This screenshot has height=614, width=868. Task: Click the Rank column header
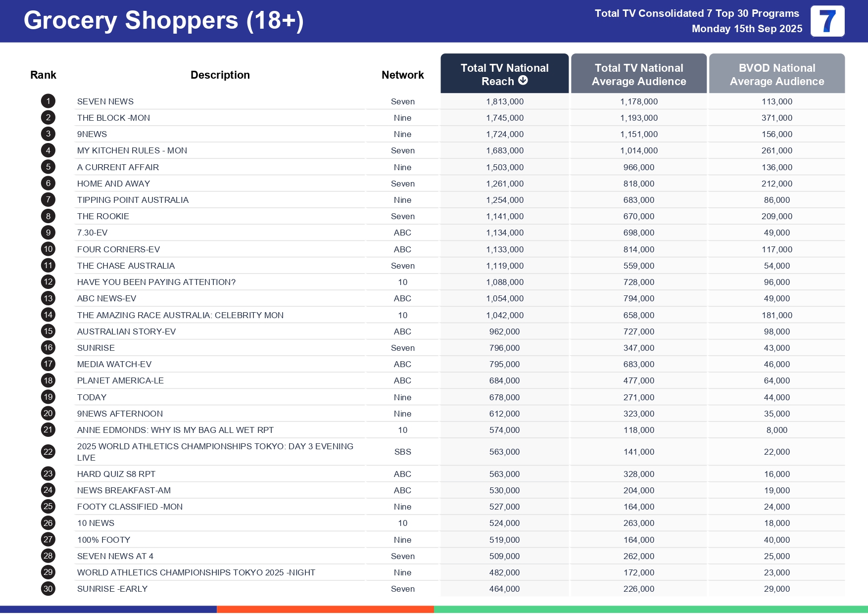(x=43, y=75)
